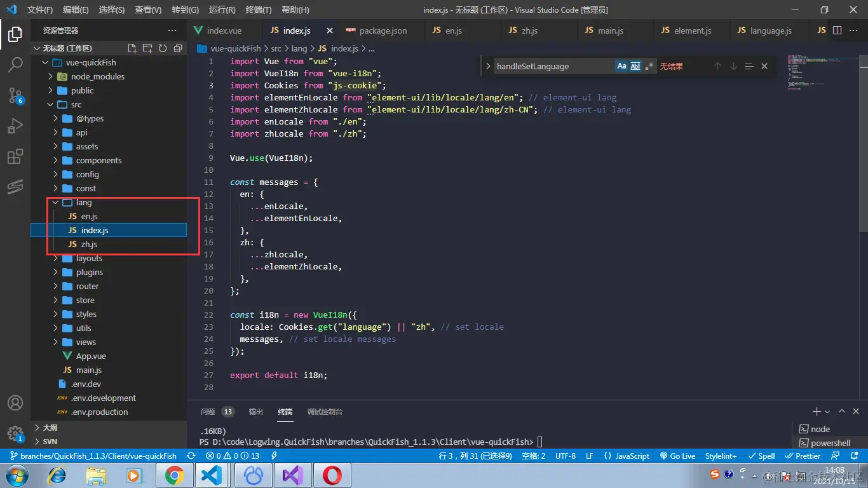Collapse all folders in explorer
Viewport: 868px width, 488px height.
(178, 48)
